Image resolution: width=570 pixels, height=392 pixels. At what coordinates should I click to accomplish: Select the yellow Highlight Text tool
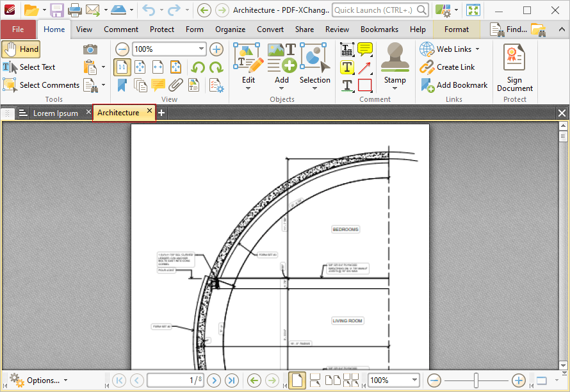[x=346, y=68]
